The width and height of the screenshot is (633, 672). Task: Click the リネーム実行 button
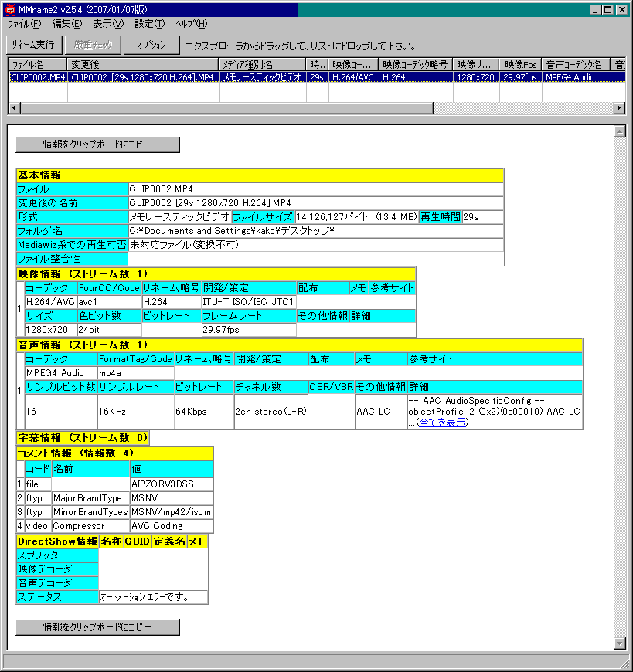tap(33, 45)
